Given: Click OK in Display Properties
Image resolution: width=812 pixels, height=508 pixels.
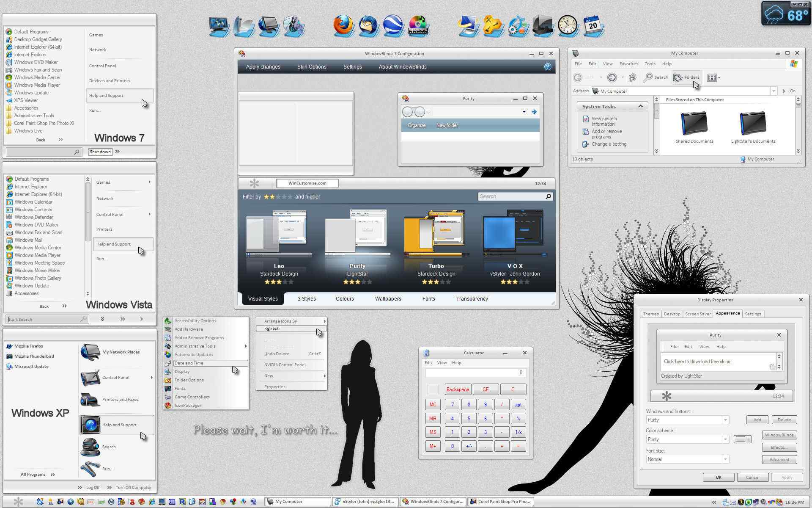Looking at the screenshot, I should tap(719, 478).
